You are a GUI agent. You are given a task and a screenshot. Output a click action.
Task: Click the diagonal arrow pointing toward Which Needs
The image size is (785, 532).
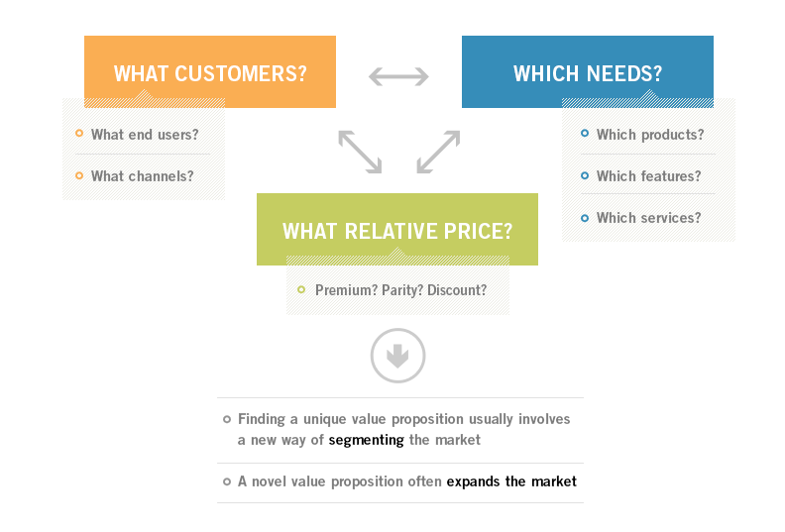point(438,152)
